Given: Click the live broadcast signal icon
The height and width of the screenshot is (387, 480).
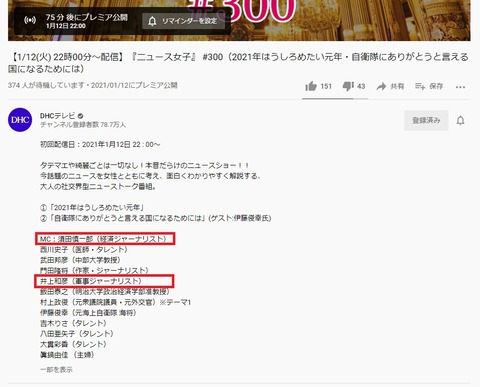Looking at the screenshot, I should 30,21.
